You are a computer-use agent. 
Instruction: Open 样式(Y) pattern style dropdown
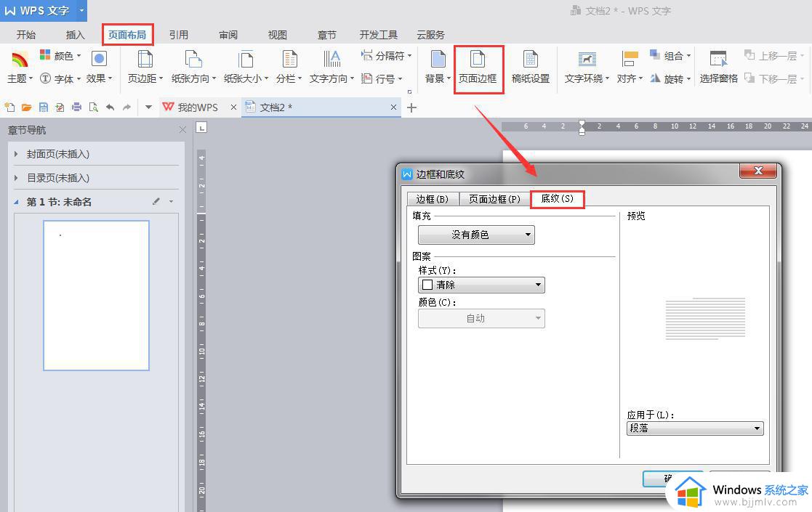481,285
